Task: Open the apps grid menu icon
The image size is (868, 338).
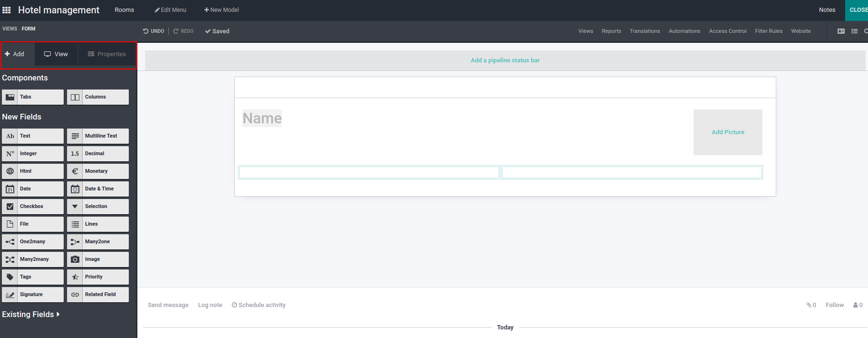Action: 7,10
